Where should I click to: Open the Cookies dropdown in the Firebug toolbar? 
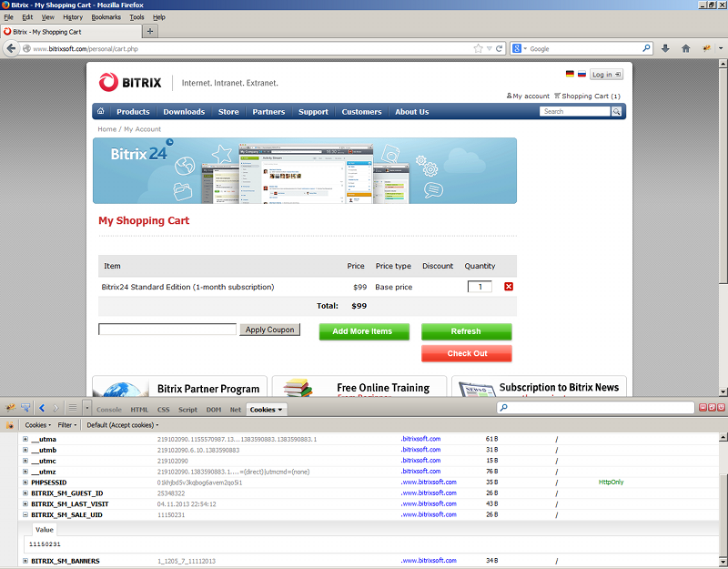(x=37, y=425)
